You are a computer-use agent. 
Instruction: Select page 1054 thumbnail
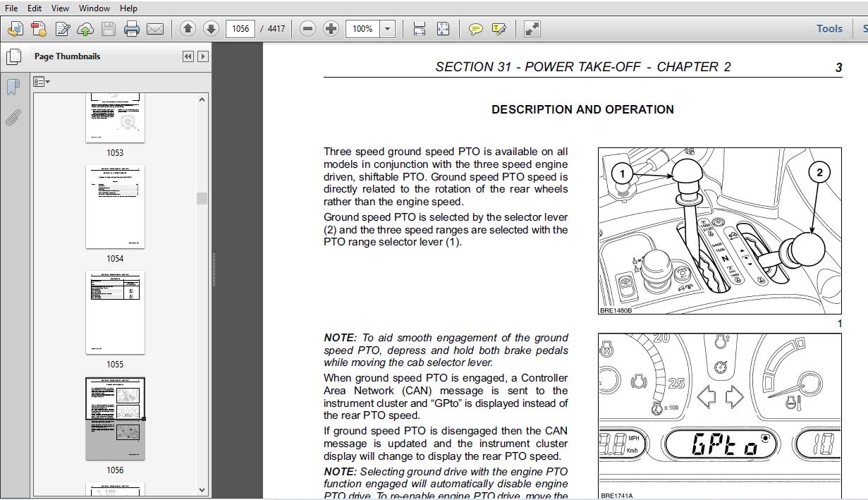[x=115, y=207]
